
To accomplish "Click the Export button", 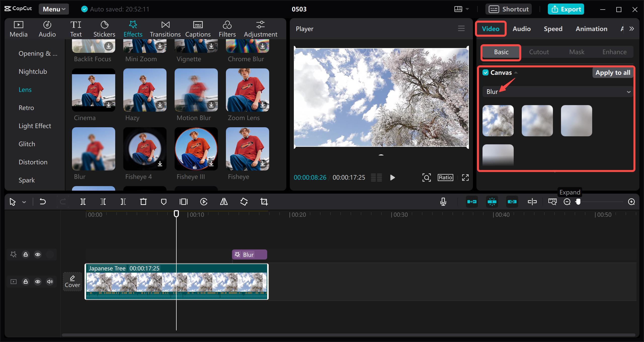I will click(566, 9).
